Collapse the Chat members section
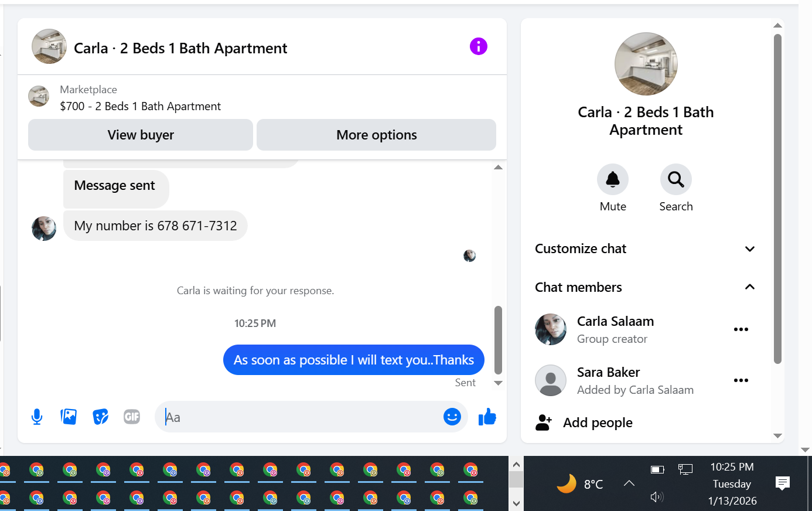Image resolution: width=812 pixels, height=511 pixels. (x=646, y=287)
